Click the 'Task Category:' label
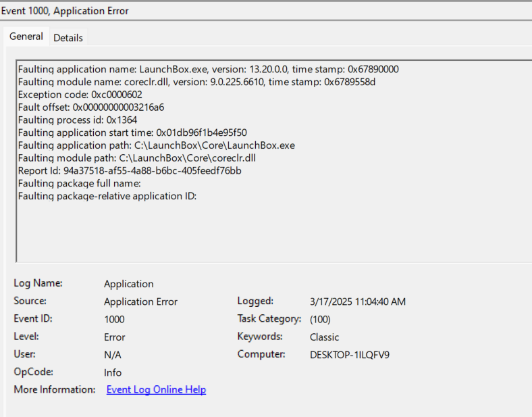Image resolution: width=532 pixels, height=417 pixels. 269,318
